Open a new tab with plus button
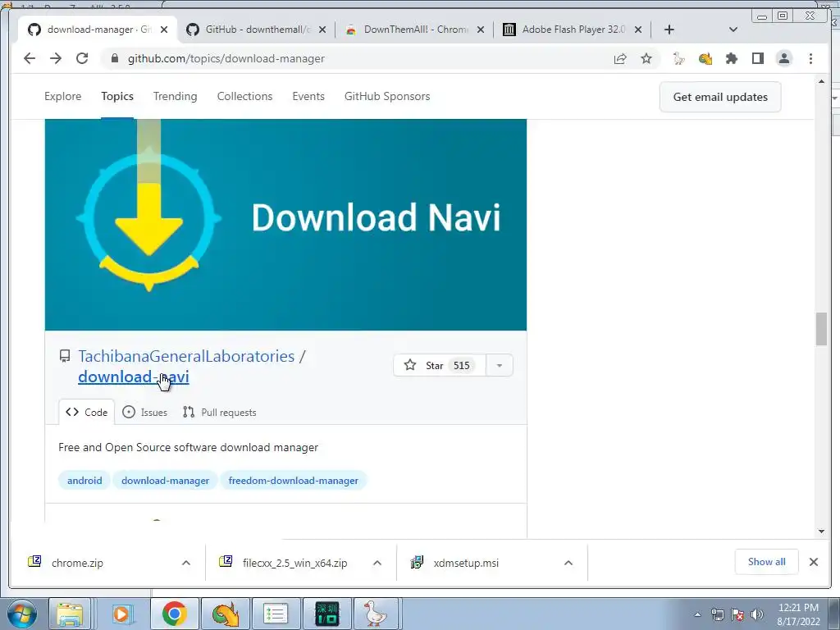Viewport: 840px width, 630px height. [x=669, y=30]
